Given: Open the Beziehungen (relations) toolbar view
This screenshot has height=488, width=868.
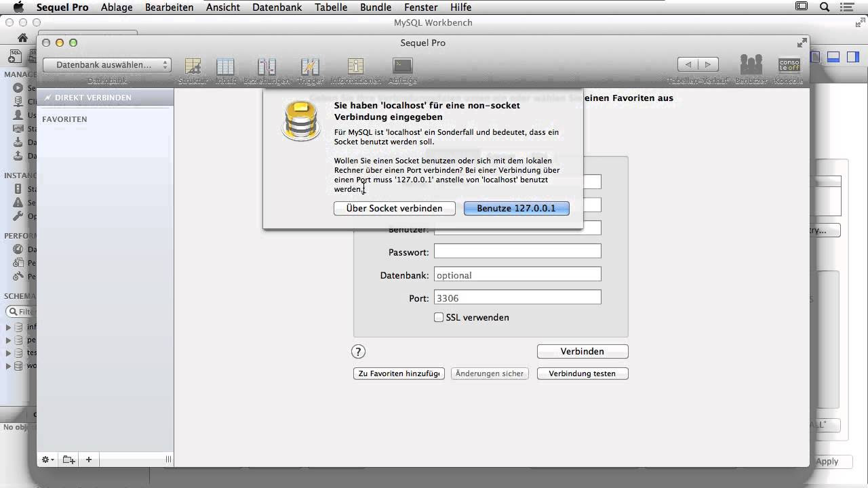Looking at the screenshot, I should click(x=267, y=70).
